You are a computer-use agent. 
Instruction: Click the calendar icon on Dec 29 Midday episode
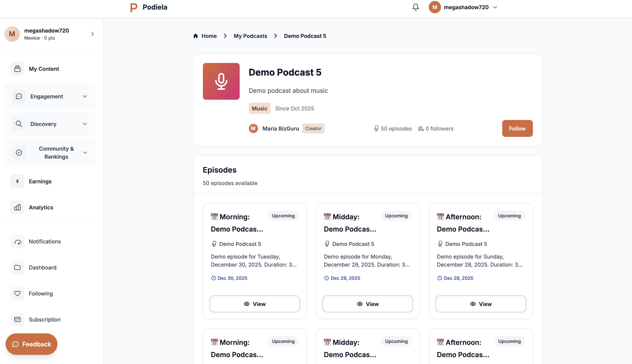pyautogui.click(x=327, y=216)
